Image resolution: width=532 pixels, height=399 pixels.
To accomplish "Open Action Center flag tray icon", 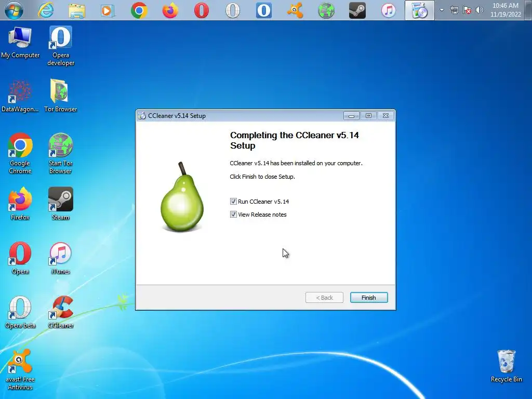I will [x=467, y=10].
